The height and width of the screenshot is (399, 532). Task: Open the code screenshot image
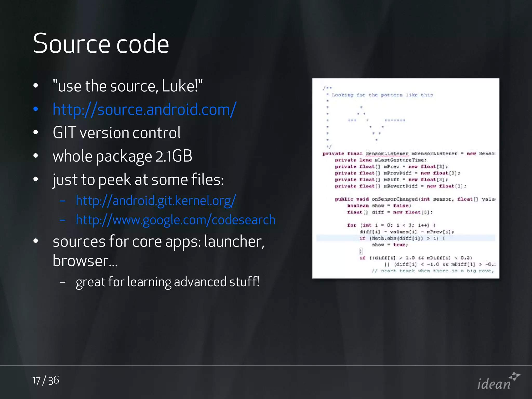coord(405,178)
